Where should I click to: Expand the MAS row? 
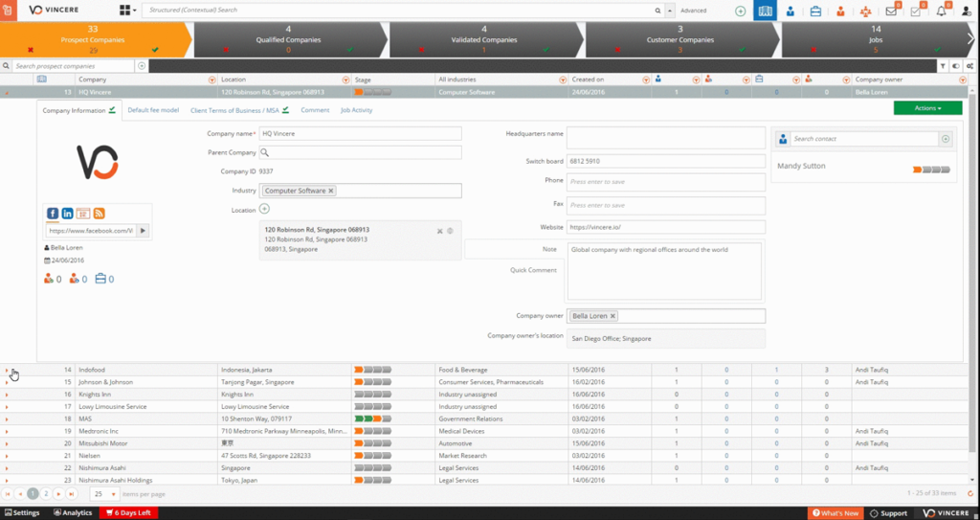coord(7,419)
